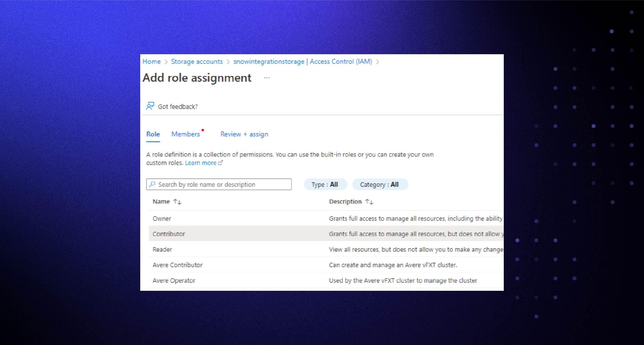Switch to the Members tab
The height and width of the screenshot is (345, 644).
(x=185, y=134)
